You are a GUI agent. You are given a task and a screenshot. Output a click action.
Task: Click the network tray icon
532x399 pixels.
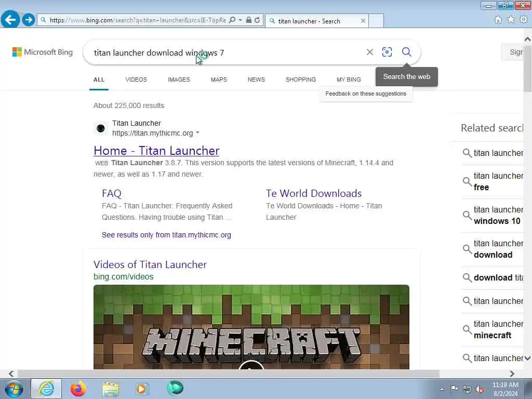pyautogui.click(x=467, y=389)
